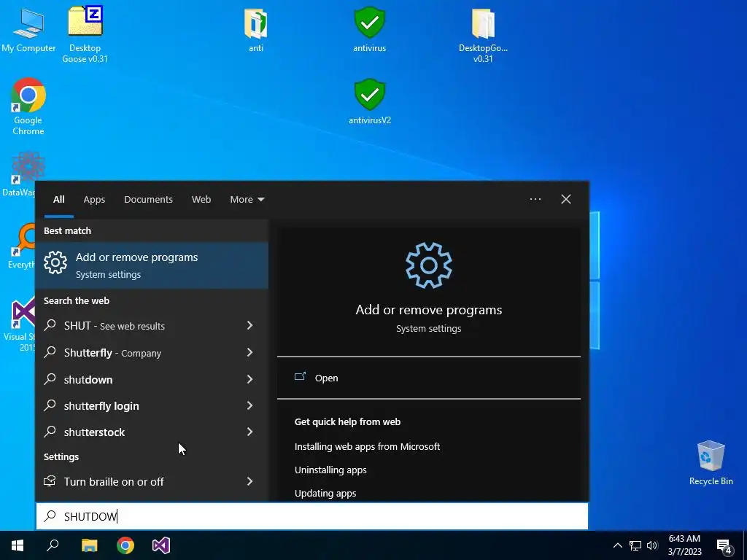Click the taskbar search magnifier icon
Screen dimensions: 747x560
pyautogui.click(x=53, y=545)
